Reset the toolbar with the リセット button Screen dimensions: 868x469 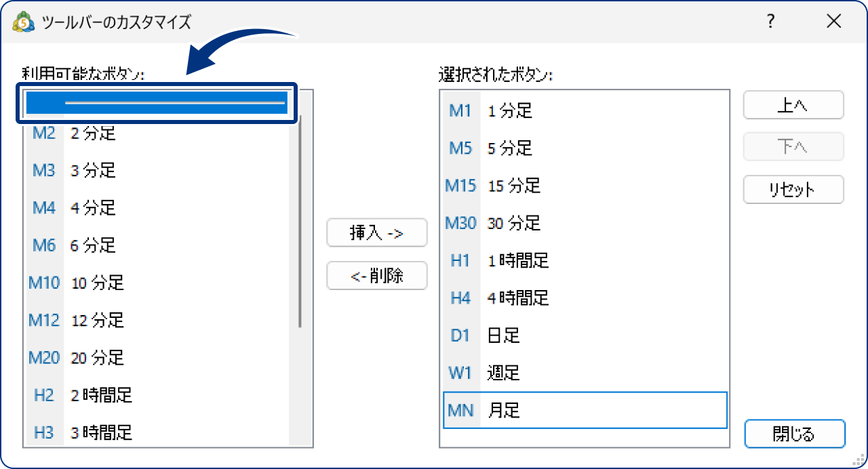793,189
